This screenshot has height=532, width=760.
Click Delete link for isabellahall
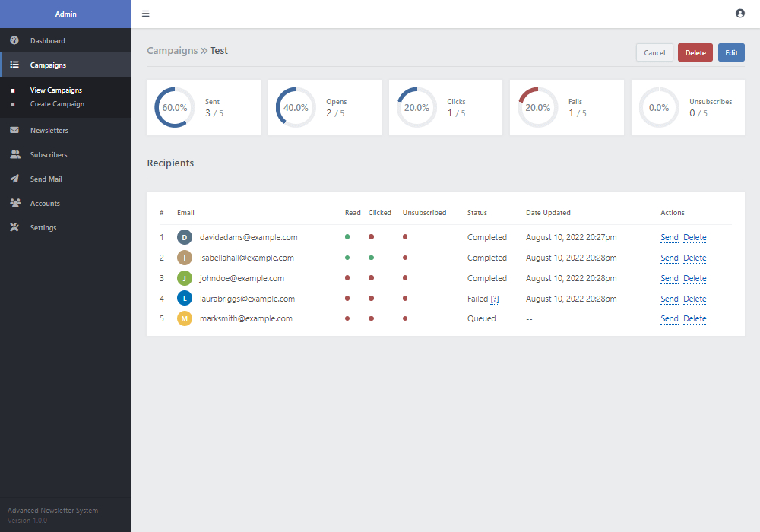pyautogui.click(x=695, y=258)
